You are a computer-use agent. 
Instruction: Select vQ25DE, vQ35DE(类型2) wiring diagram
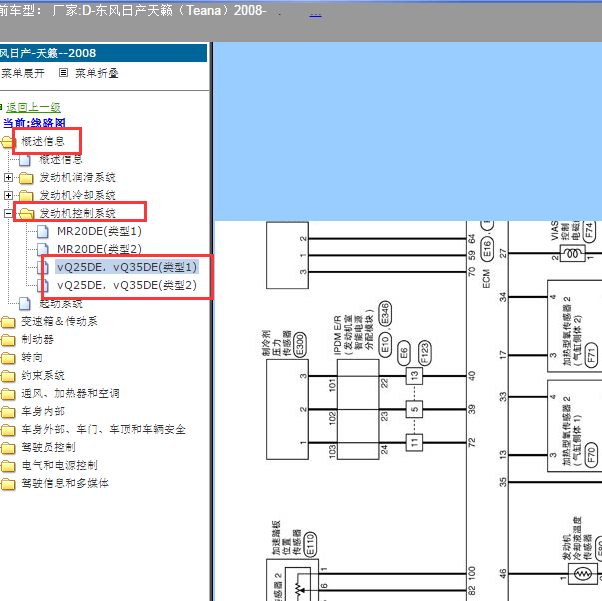coord(127,285)
